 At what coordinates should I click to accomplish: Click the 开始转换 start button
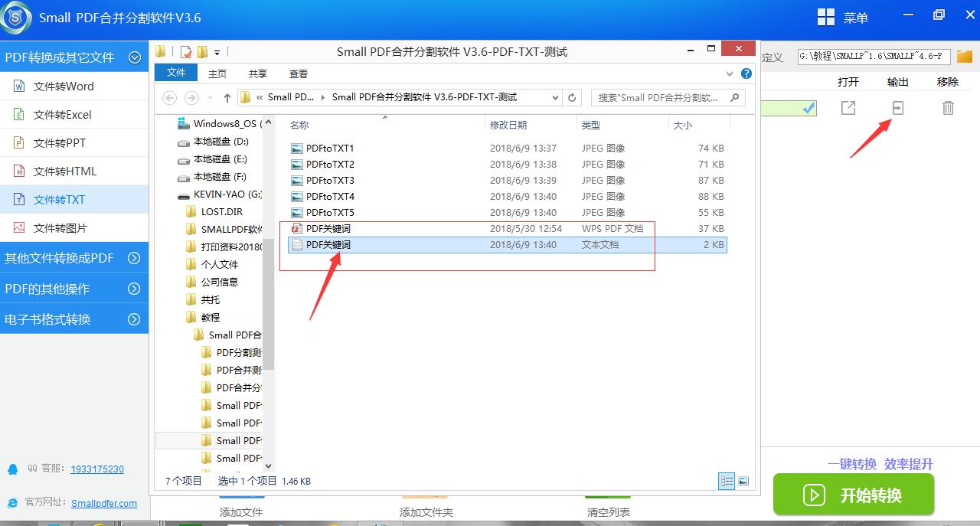click(854, 495)
